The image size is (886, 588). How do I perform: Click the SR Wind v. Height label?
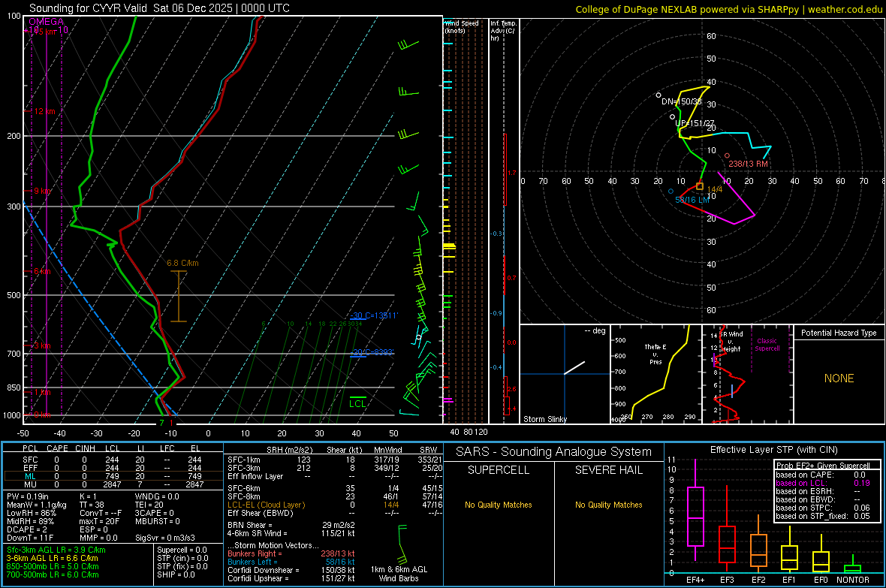[x=731, y=342]
